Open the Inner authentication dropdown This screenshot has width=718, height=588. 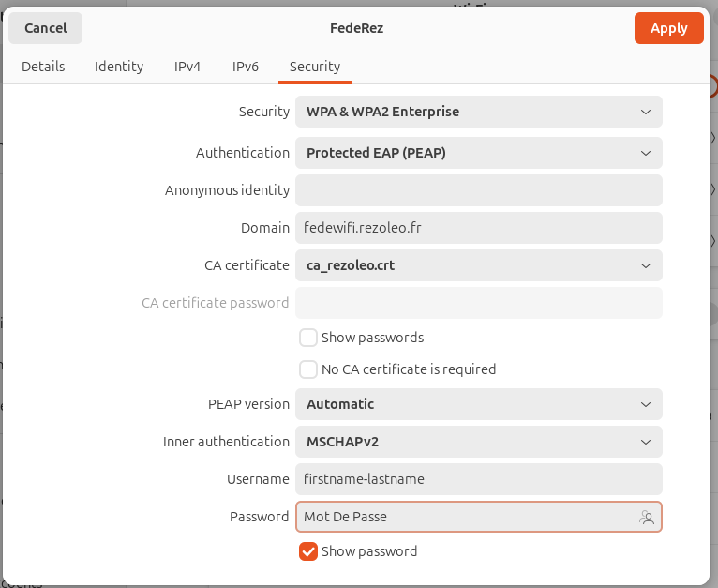coord(478,442)
